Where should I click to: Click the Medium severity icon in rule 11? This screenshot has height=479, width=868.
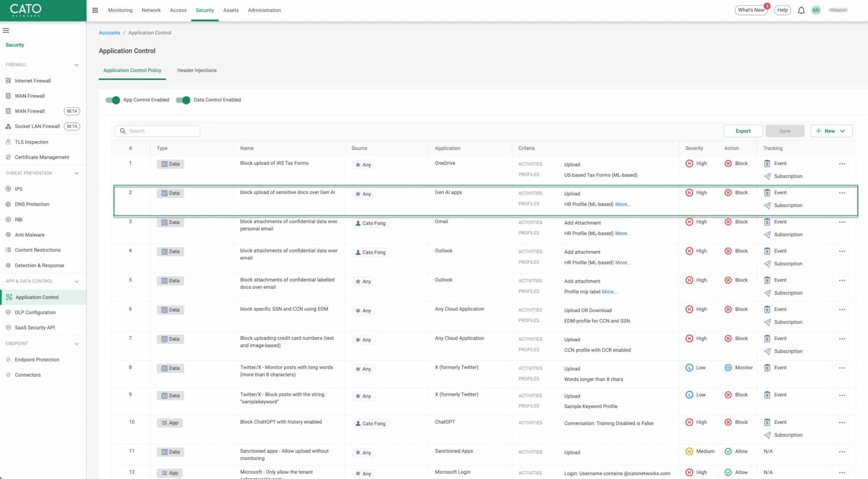[689, 451]
